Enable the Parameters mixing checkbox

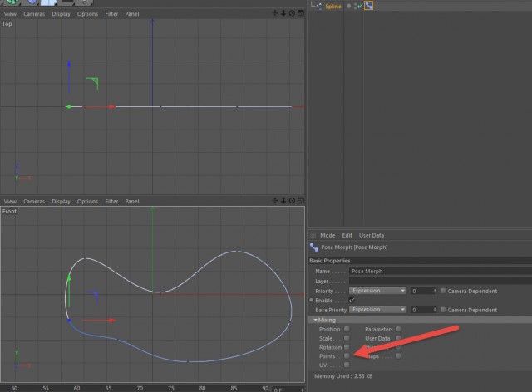tap(398, 329)
